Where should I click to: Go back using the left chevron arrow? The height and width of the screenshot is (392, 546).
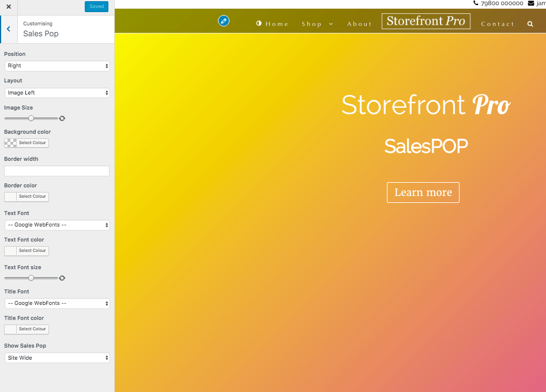pos(9,29)
